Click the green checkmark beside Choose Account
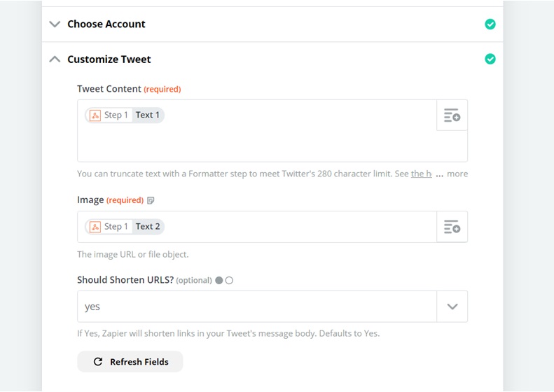The width and height of the screenshot is (554, 392). (490, 24)
